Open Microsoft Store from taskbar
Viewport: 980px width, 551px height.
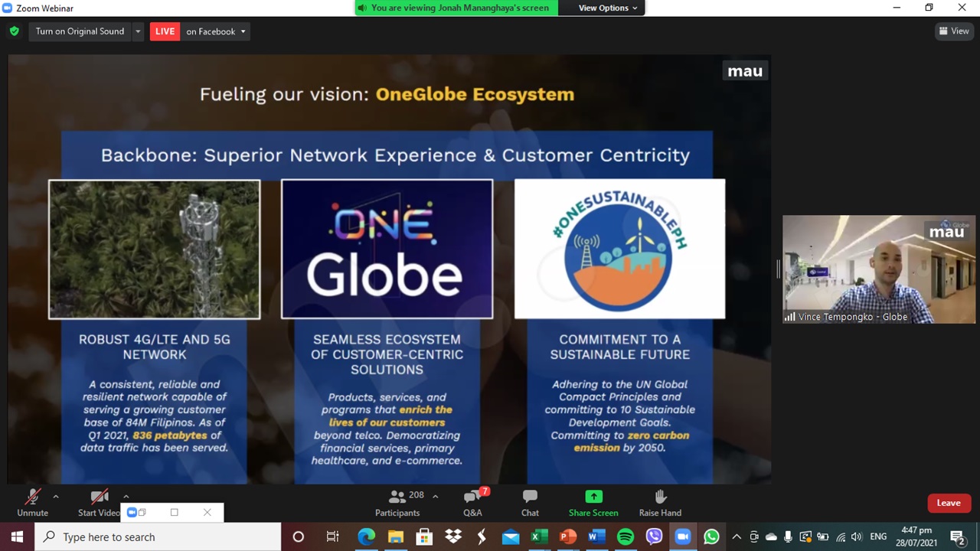coord(424,536)
